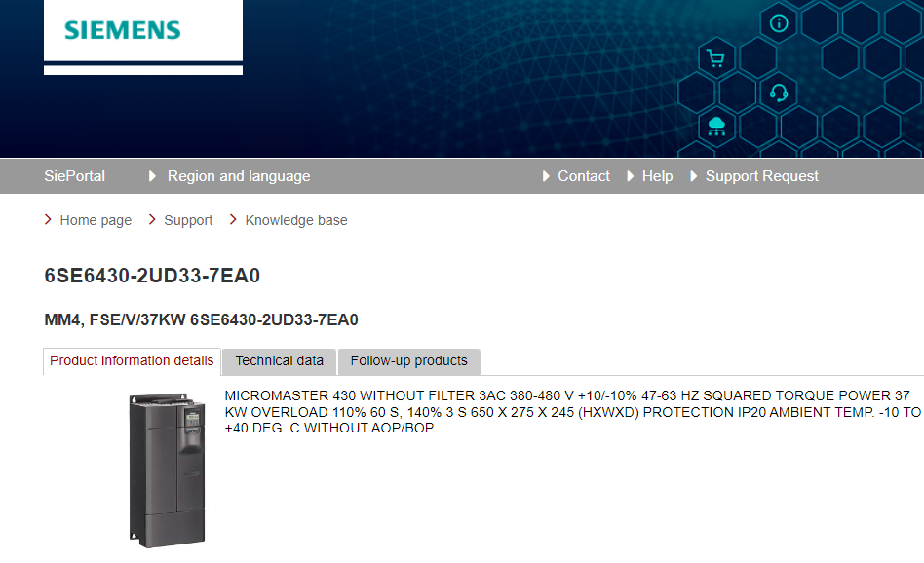
Task: Click the Siemens logo
Action: click(123, 30)
